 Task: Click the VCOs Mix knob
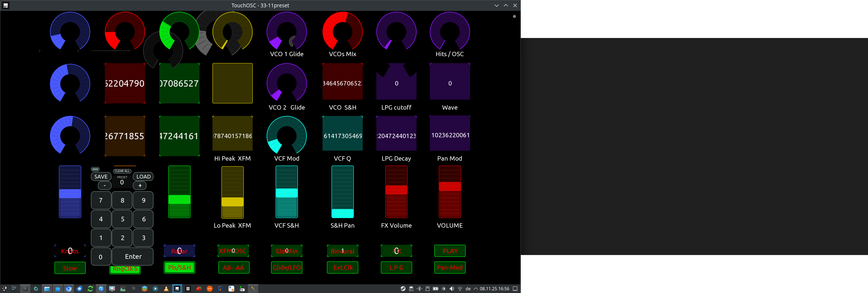point(343,31)
